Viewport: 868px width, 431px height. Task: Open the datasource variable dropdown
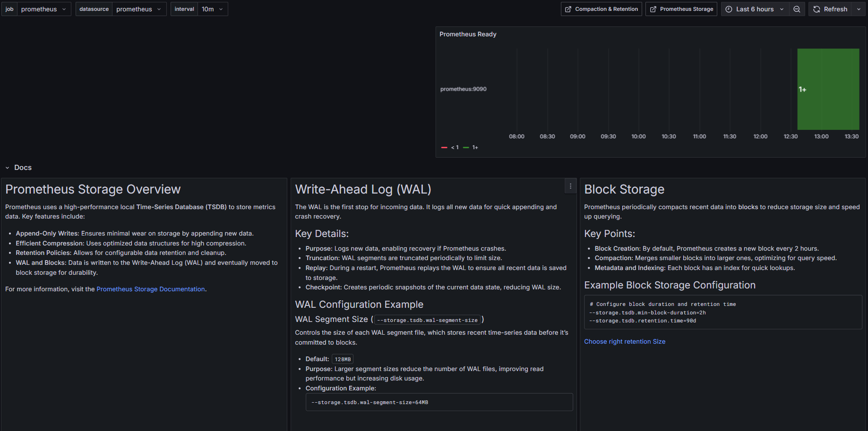pos(139,9)
